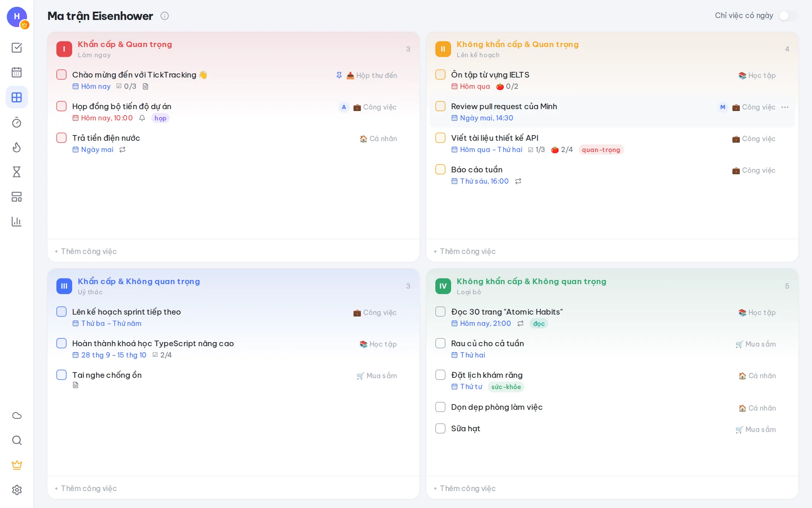This screenshot has height=508, width=812.
Task: Open task Tai nghe chống ồn
Action: (107, 375)
